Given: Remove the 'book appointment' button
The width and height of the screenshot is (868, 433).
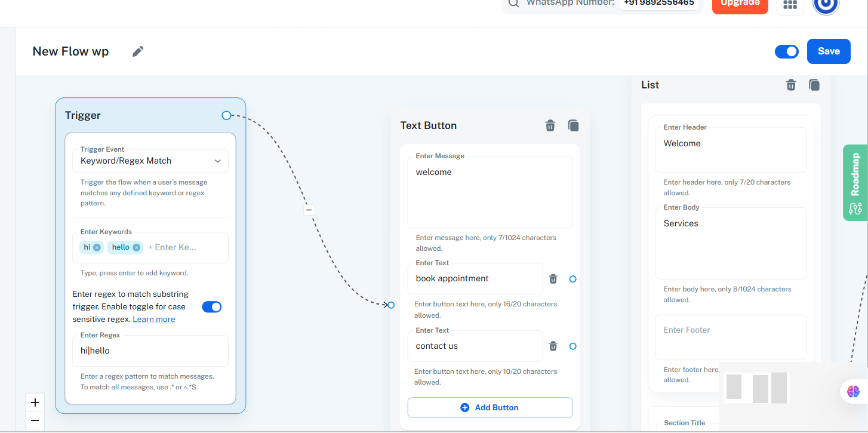Looking at the screenshot, I should pos(553,279).
